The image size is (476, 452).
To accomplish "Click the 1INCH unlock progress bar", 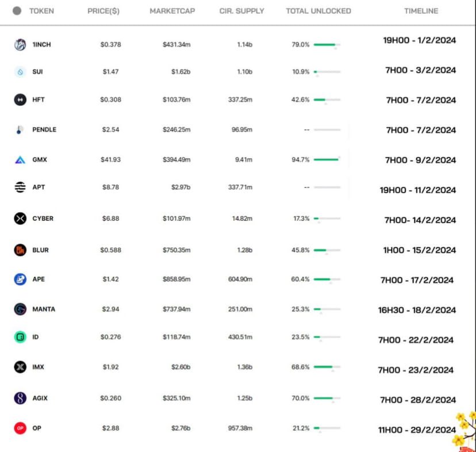I will [x=327, y=45].
